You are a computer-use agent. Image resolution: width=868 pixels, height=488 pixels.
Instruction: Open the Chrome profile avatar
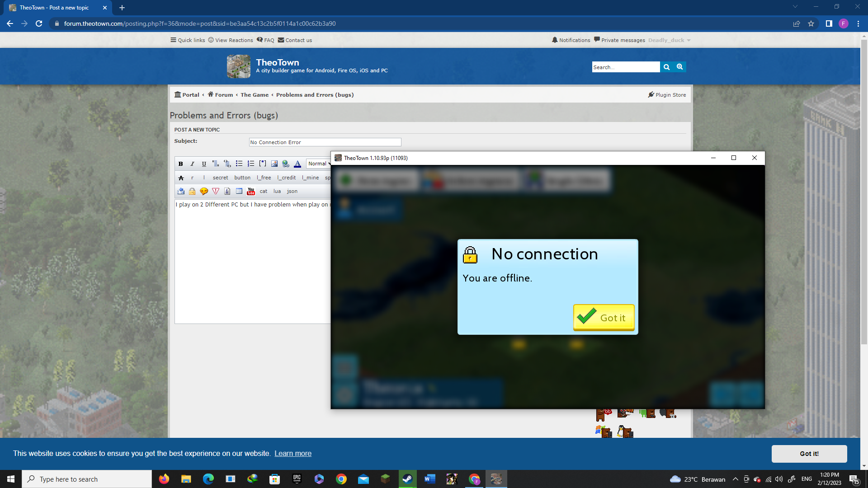click(843, 23)
